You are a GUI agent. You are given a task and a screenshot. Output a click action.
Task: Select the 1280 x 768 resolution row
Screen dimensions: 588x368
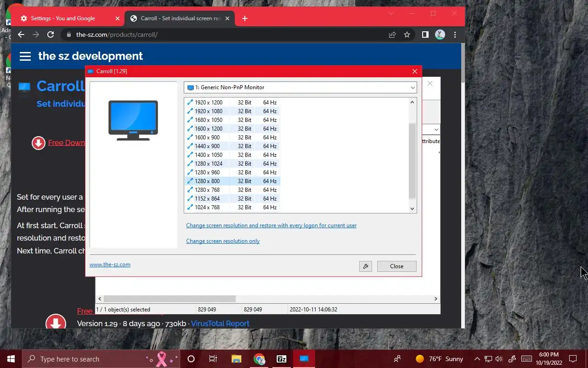click(232, 190)
